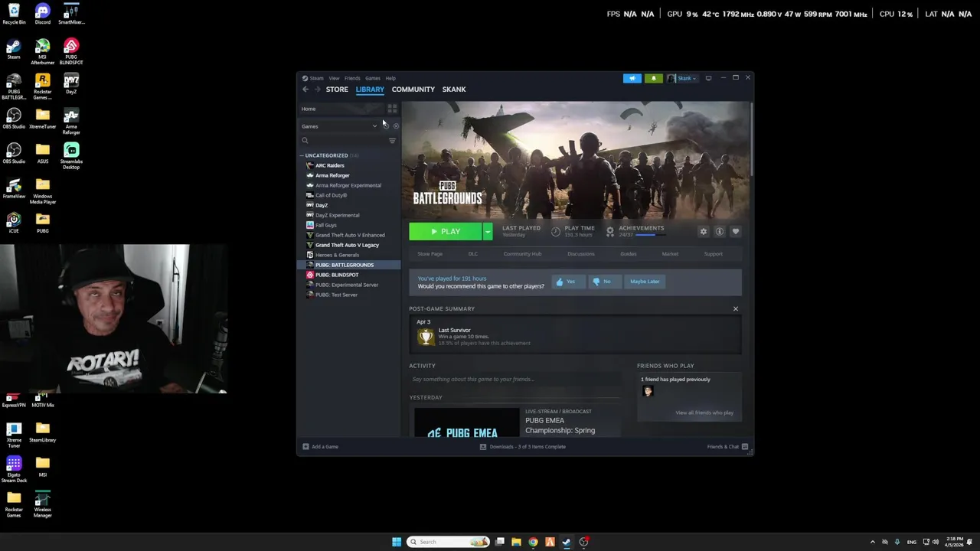Go forward with the right arrow
The height and width of the screenshot is (551, 980).
point(317,90)
